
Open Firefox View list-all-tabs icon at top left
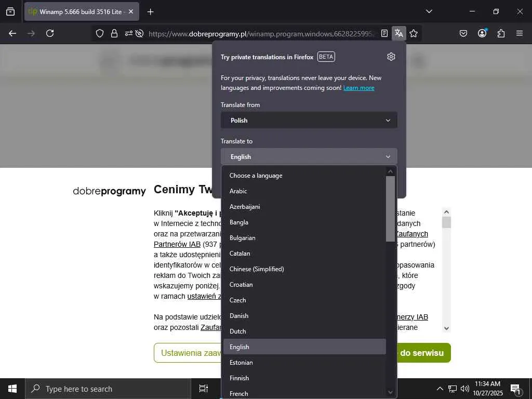click(x=10, y=11)
